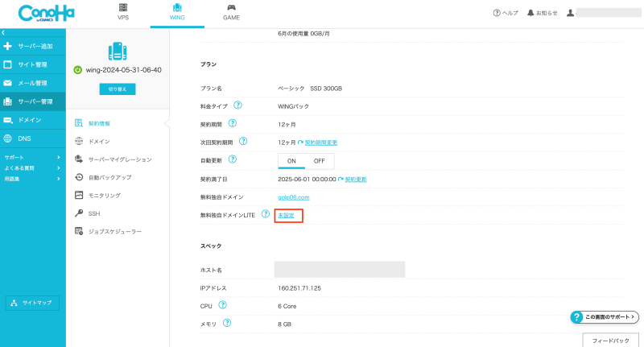Click the help icon beside 料金タイプ

tap(238, 105)
